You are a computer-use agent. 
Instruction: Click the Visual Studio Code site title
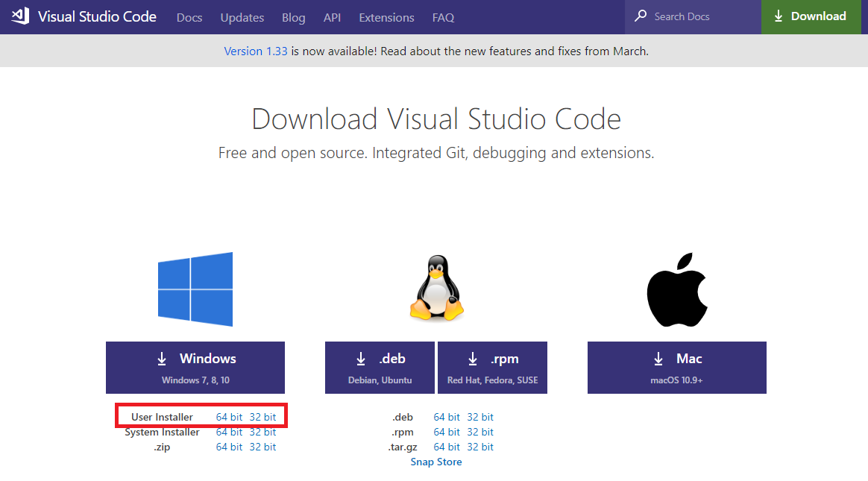click(x=98, y=16)
